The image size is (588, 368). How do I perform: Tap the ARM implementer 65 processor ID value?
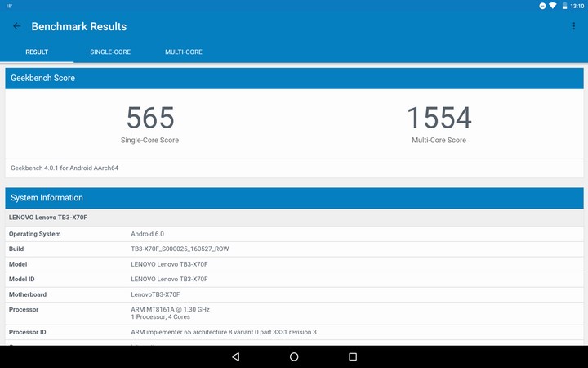(224, 332)
